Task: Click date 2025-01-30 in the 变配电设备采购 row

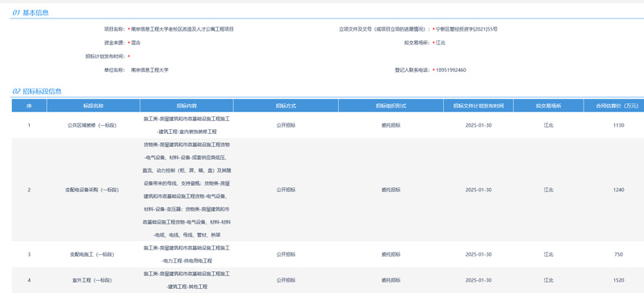Action: click(478, 190)
